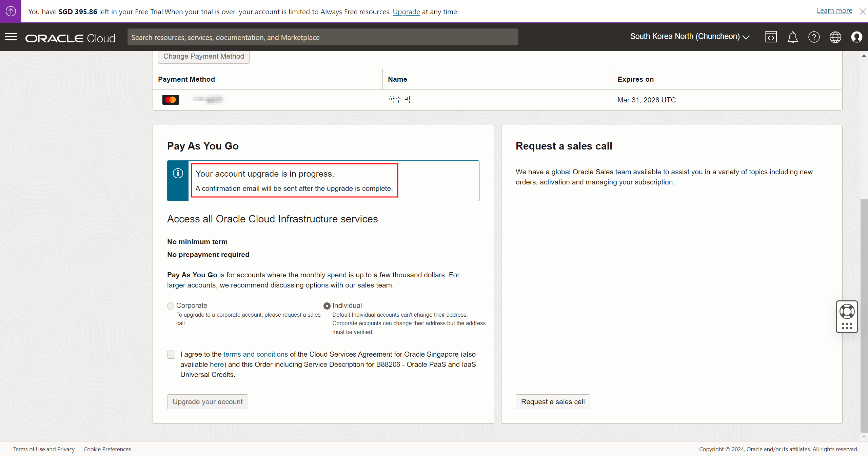The height and width of the screenshot is (456, 868).
Task: Select the Individual account radio button
Action: [x=327, y=306]
